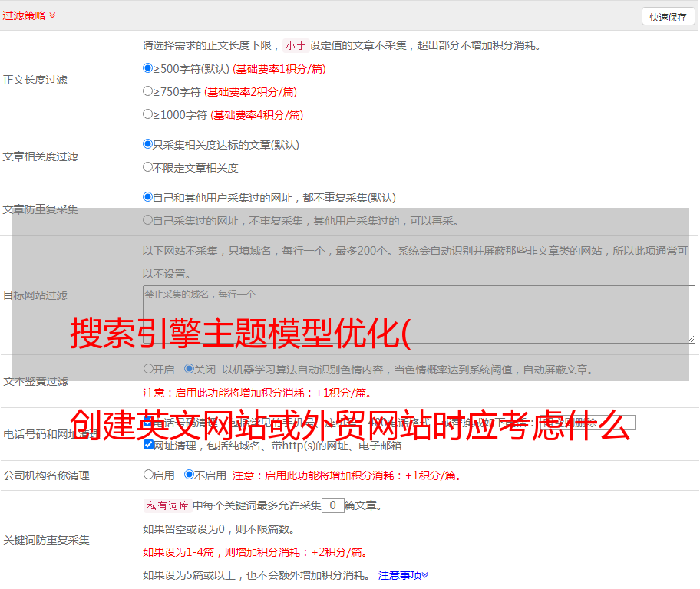
Task: Toggle the 电话号码清理 checkbox
Action: coord(148,423)
